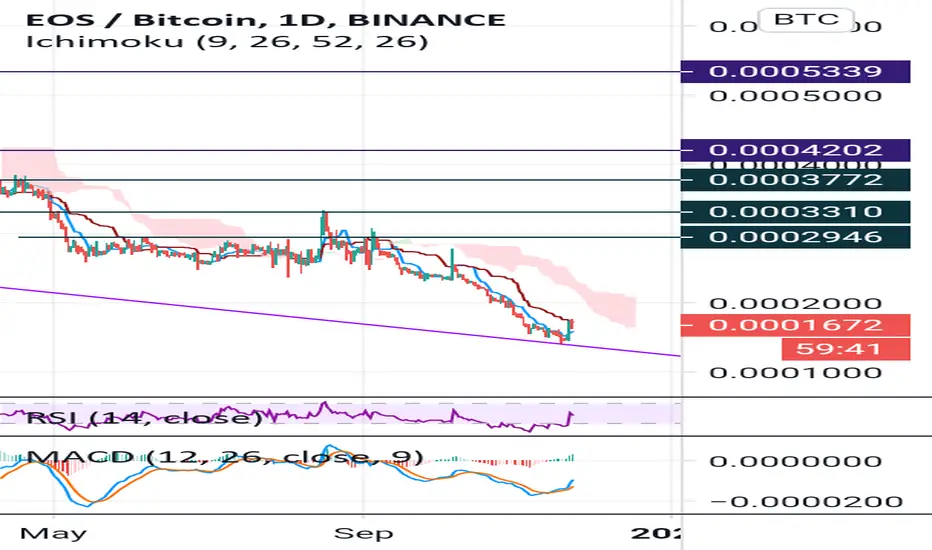Select the RSI (14, close) indicator label
This screenshot has width=932, height=550.
(x=144, y=418)
